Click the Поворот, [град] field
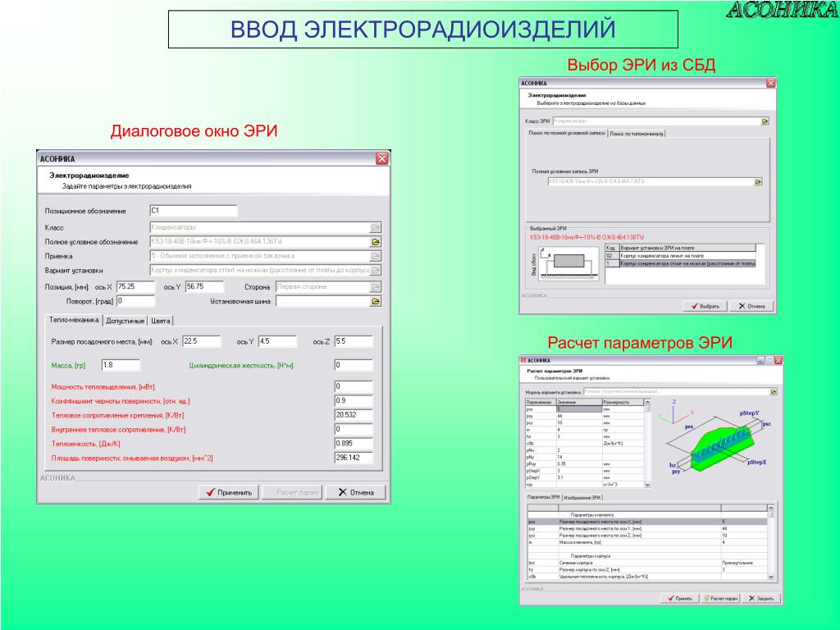Viewport: 840px width, 630px height. tap(135, 301)
